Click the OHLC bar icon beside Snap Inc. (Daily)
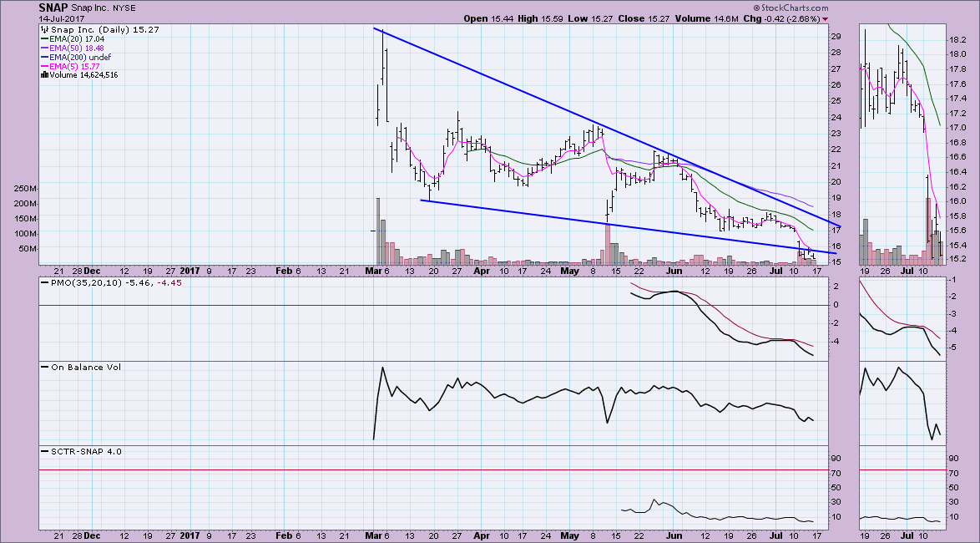 pyautogui.click(x=43, y=29)
